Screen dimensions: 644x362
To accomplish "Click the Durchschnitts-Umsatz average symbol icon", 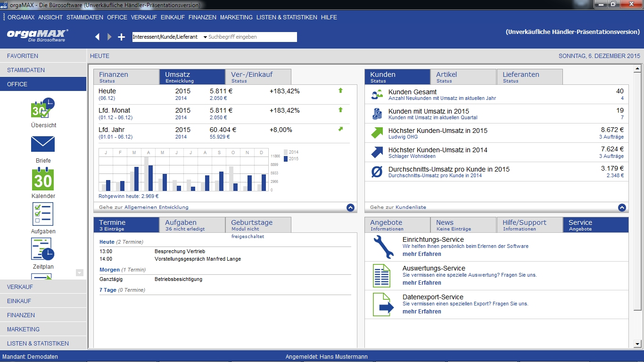I will 377,172.
